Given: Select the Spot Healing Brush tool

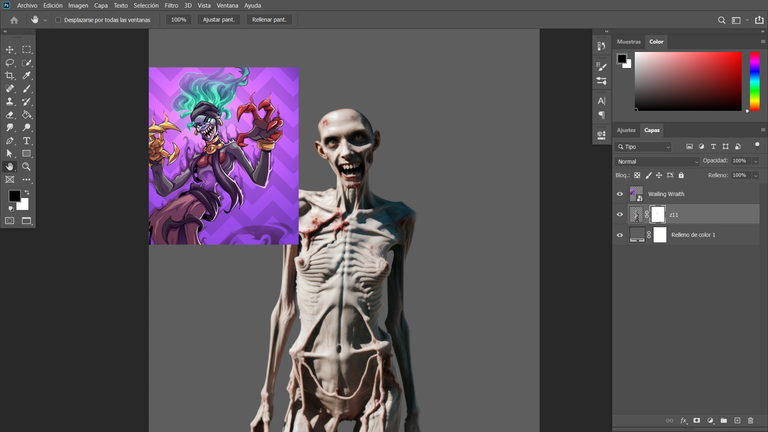Looking at the screenshot, I should point(9,89).
